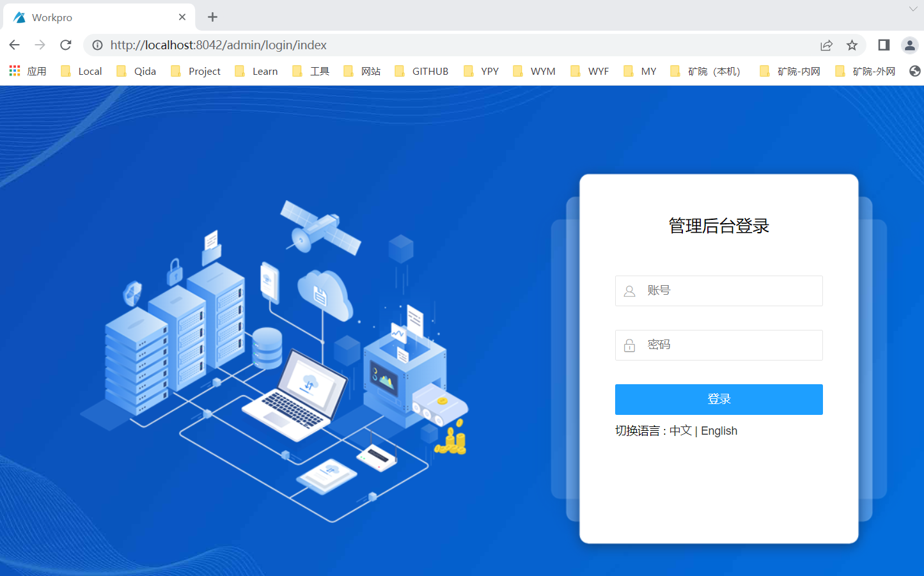Expand the Learn bookmark folder
This screenshot has width=924, height=576.
click(256, 71)
